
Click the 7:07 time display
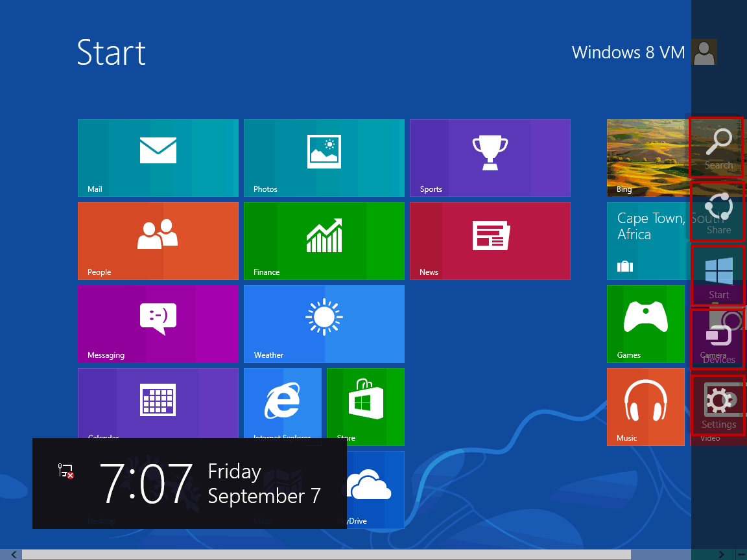[x=147, y=484]
